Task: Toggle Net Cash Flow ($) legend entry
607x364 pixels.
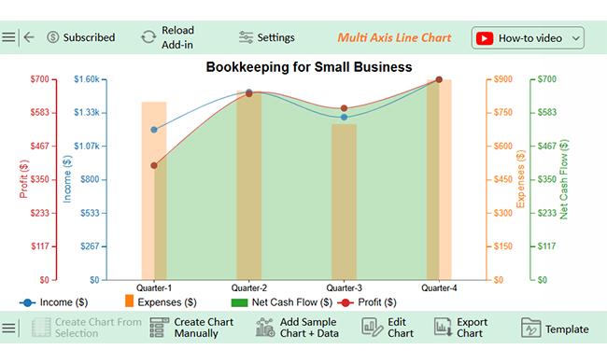Action: pos(282,302)
